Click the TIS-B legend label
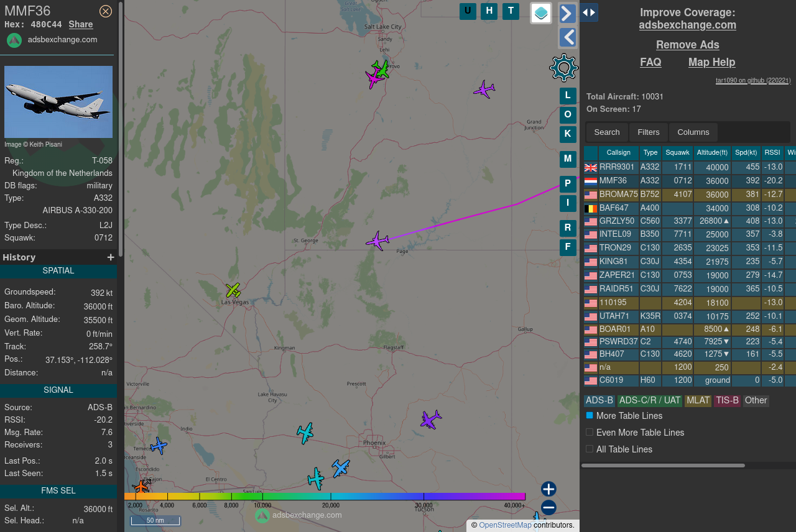Viewport: 796px width, 532px height. [727, 401]
